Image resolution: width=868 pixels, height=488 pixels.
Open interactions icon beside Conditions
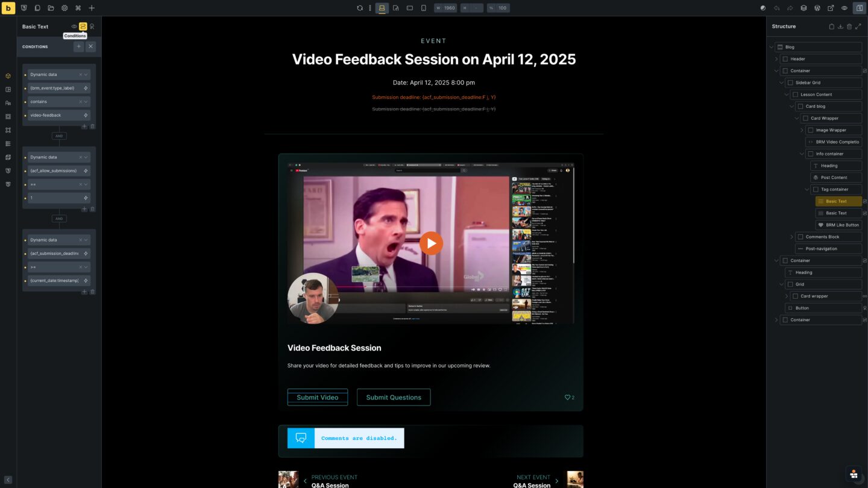point(92,27)
